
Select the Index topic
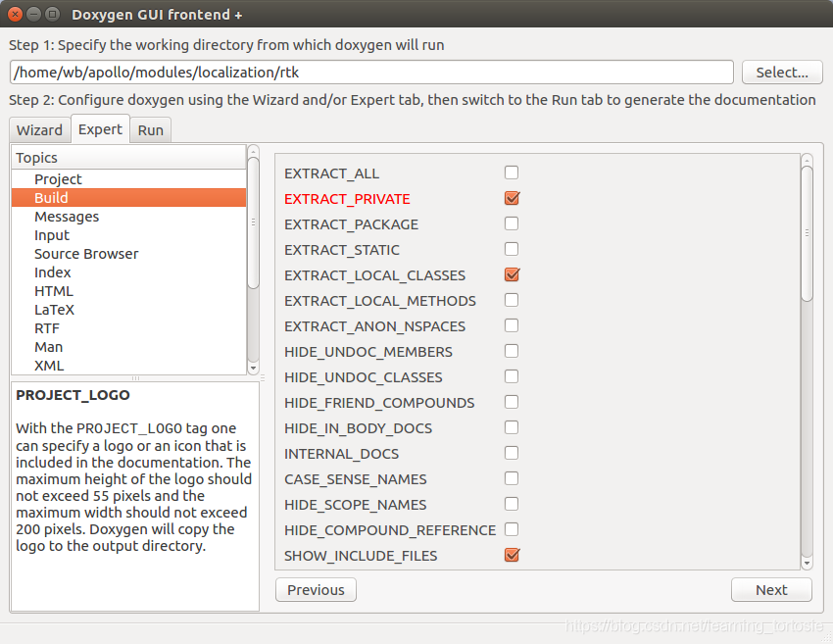pyautogui.click(x=128, y=272)
